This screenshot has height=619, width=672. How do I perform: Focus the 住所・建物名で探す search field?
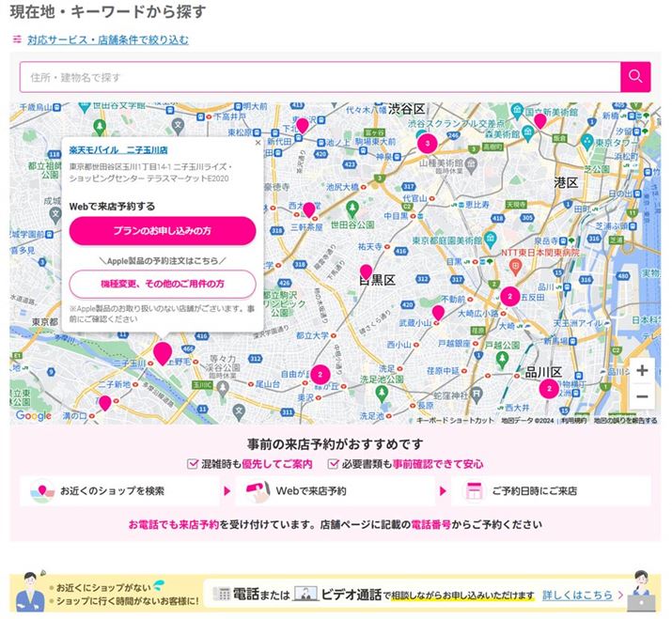[320, 77]
